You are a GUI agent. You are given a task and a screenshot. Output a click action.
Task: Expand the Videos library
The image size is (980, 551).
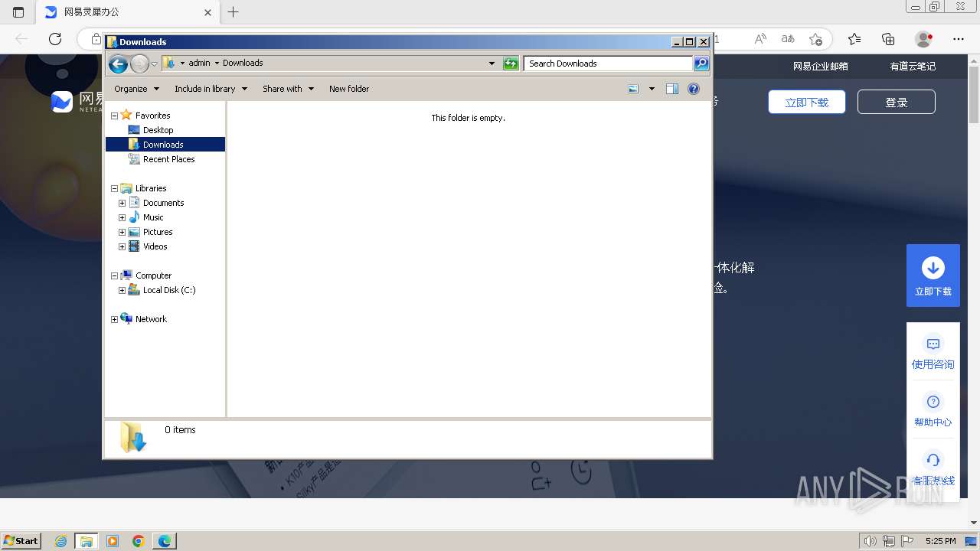click(x=122, y=246)
